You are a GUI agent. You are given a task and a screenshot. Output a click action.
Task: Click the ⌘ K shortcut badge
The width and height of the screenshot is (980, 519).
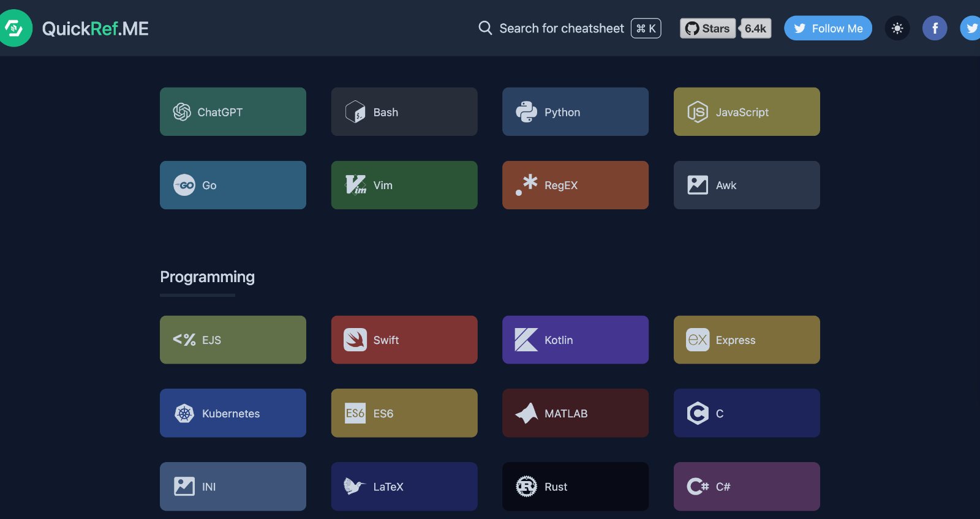point(646,28)
